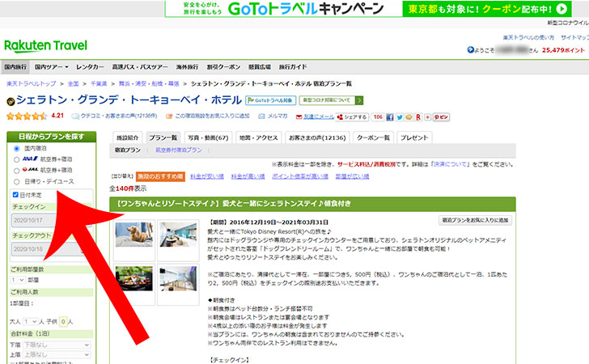Viewport: 589px width, 364px height.
Task: Click the green arrow on 新型コロナ対策について
Action: coord(359,100)
